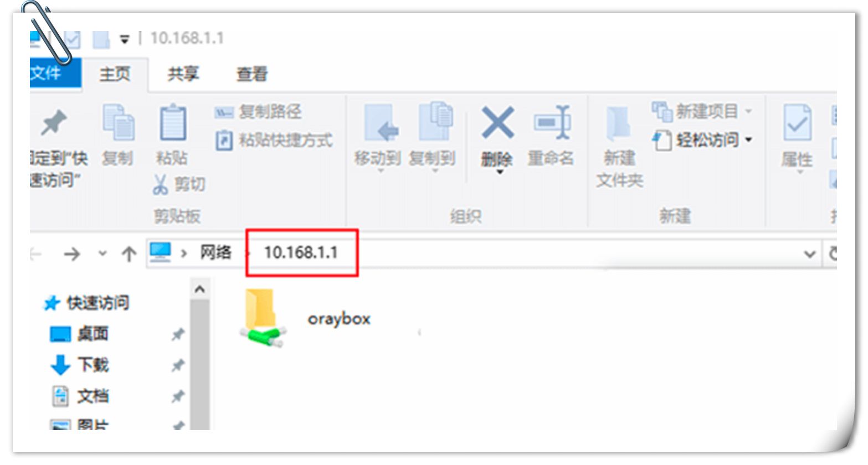Switch to the Share ribbon tab

pos(183,74)
